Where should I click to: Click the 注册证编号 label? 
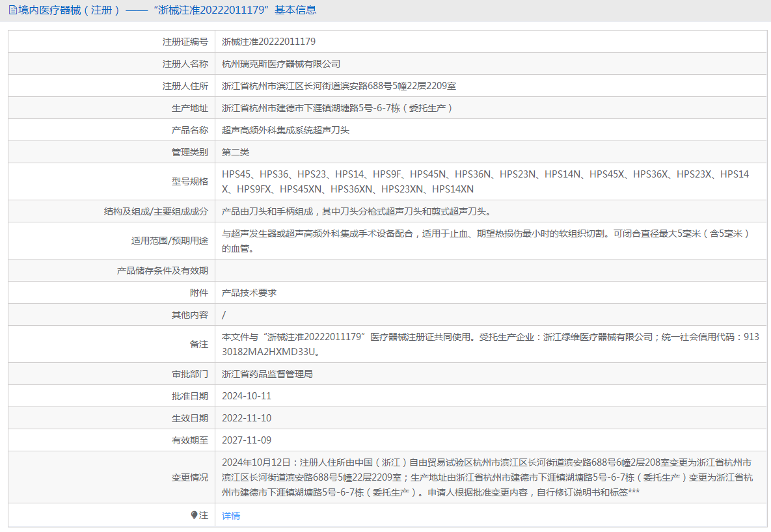tap(185, 42)
